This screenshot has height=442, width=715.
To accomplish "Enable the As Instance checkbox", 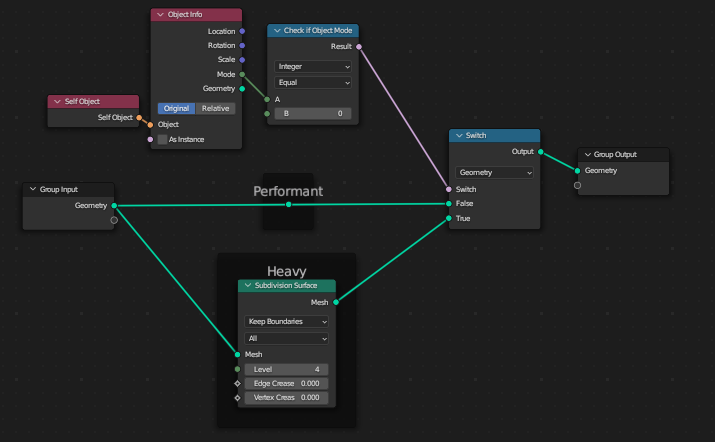I will [x=163, y=139].
